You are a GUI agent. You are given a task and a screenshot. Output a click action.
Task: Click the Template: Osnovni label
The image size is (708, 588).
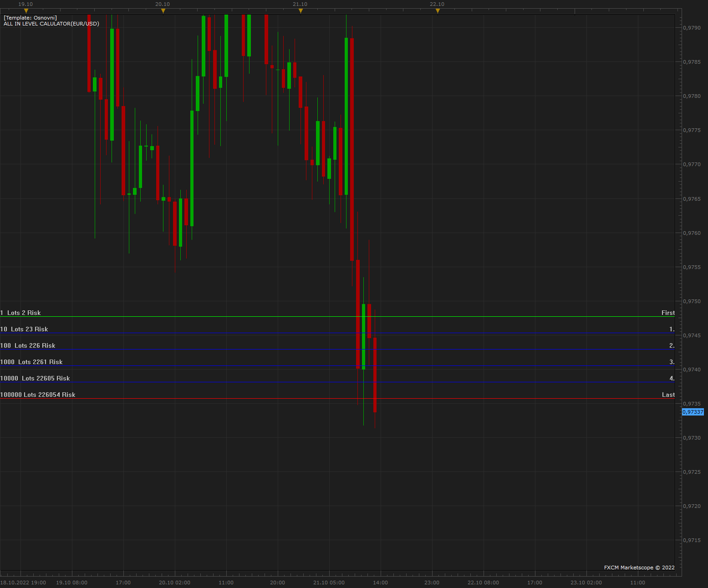point(30,18)
